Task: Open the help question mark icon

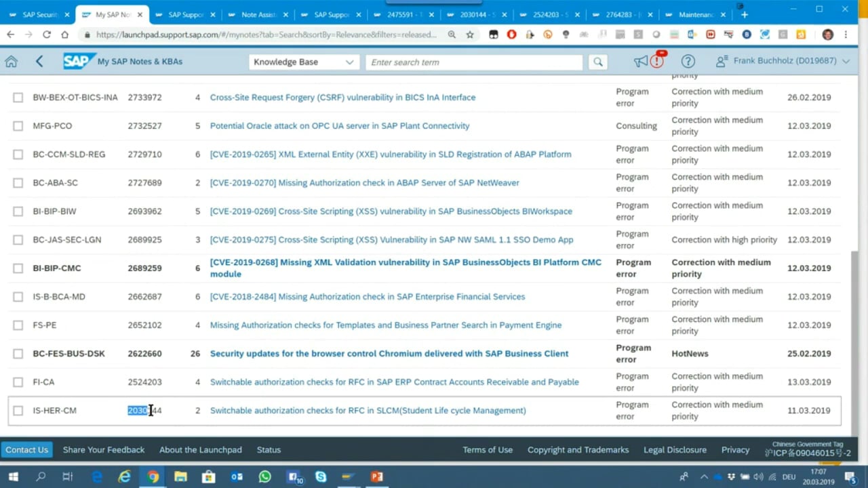Action: 688,62
